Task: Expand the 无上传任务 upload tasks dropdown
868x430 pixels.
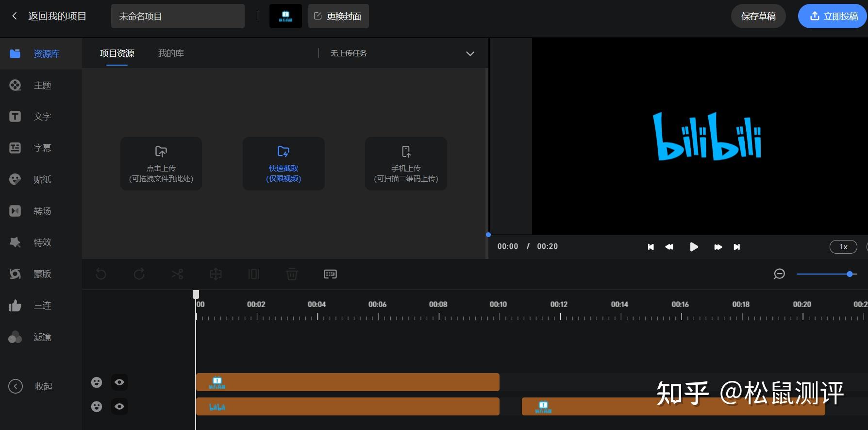Action: [x=470, y=53]
